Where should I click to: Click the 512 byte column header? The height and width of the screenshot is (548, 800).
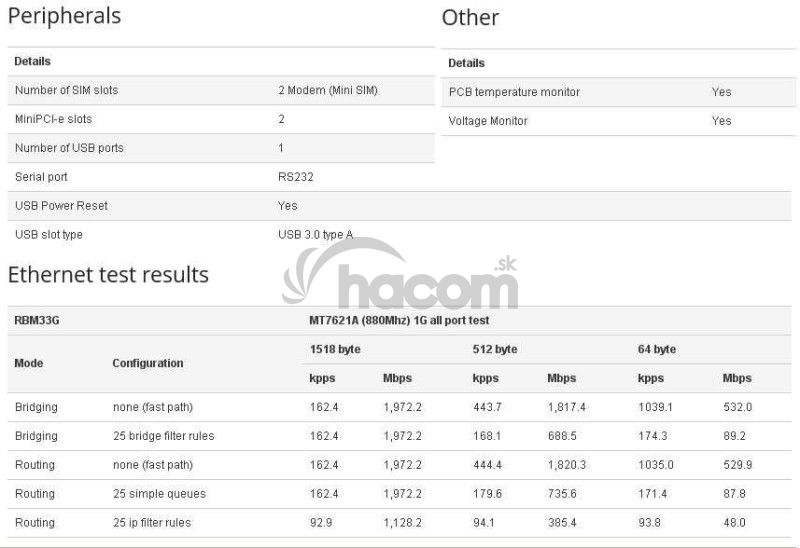pyautogui.click(x=494, y=350)
